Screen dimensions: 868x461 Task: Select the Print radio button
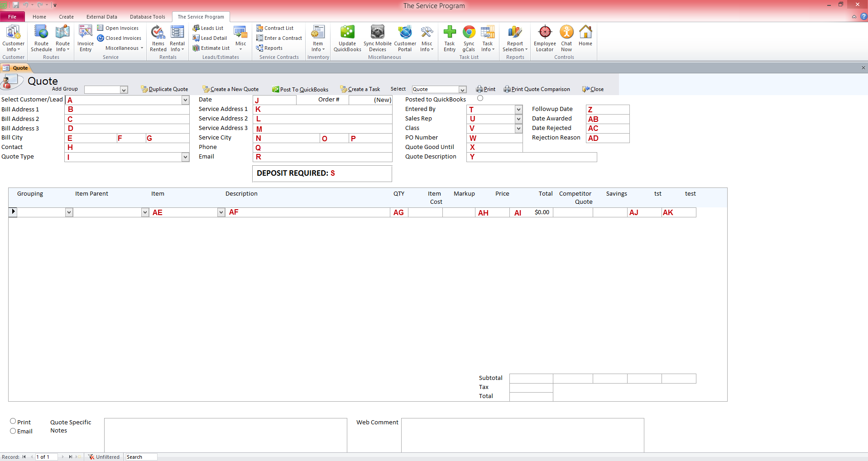pyautogui.click(x=13, y=421)
